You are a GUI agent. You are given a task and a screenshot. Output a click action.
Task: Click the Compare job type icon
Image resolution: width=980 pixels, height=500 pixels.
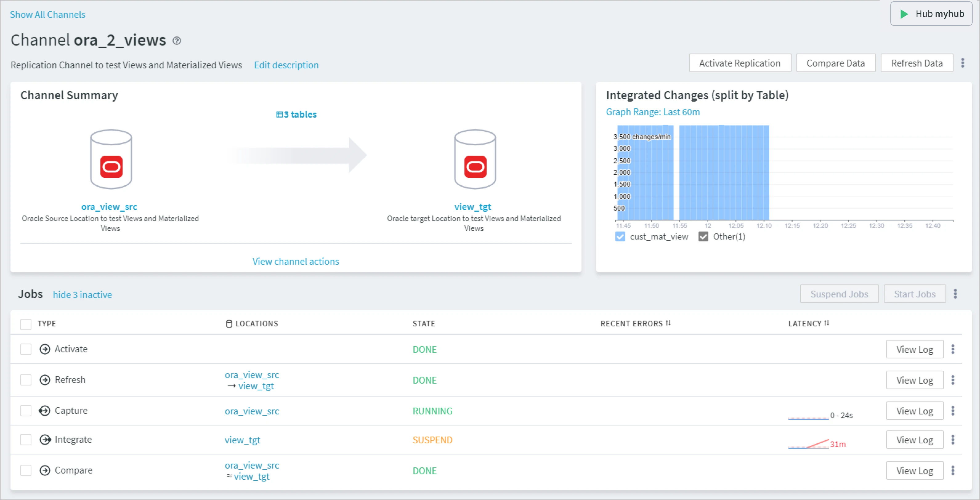pos(46,470)
